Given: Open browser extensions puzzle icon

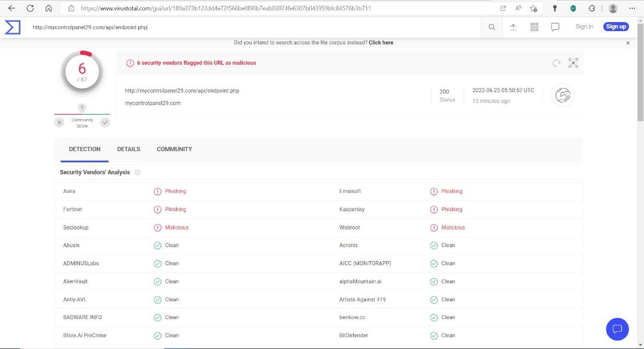Looking at the screenshot, I should click(591, 9).
